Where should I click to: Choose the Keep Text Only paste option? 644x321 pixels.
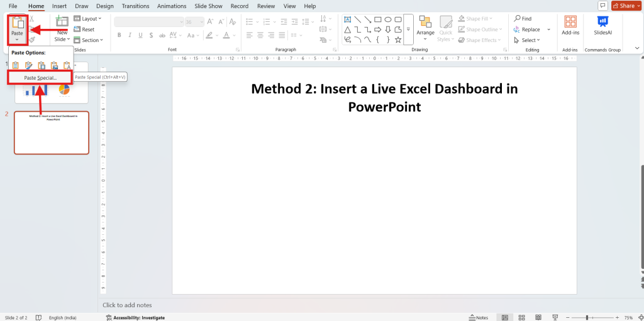[67, 65]
